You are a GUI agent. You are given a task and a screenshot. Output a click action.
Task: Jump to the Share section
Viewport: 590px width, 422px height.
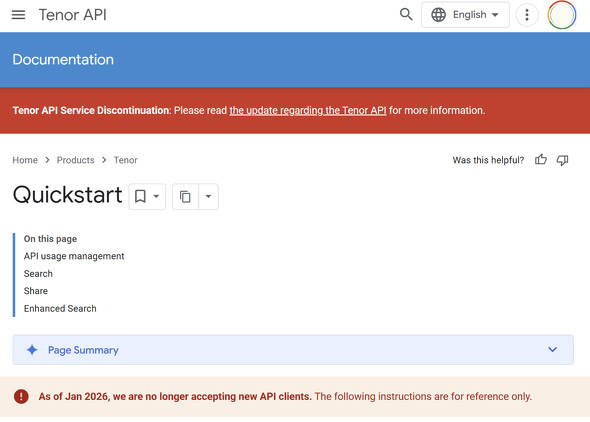pos(36,291)
